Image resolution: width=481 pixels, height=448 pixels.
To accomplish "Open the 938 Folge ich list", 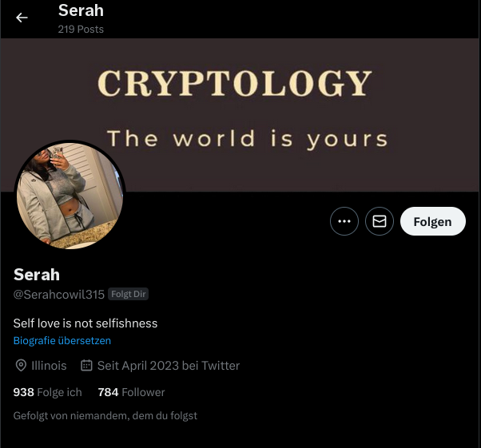I will [48, 392].
